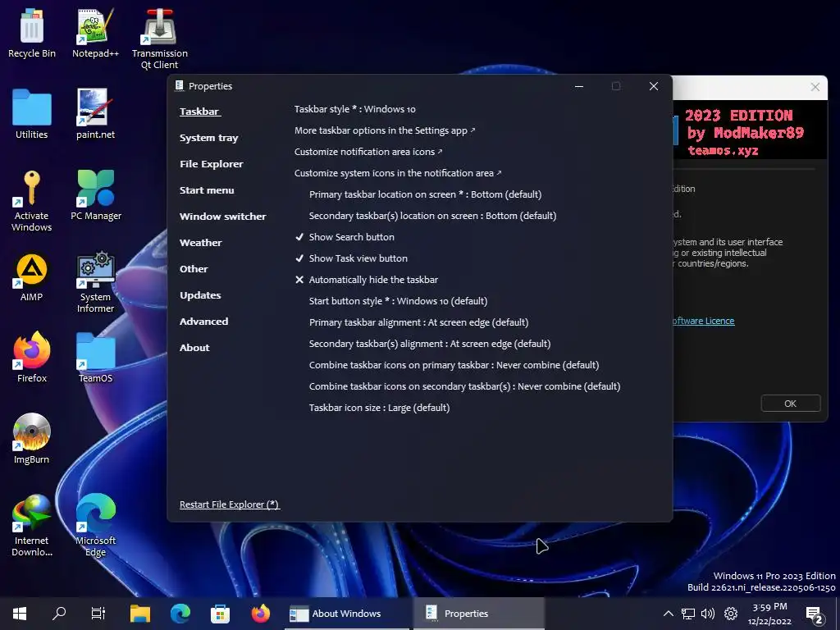Show hidden tray icons chevron
Screen dimensions: 840x630
pos(668,614)
